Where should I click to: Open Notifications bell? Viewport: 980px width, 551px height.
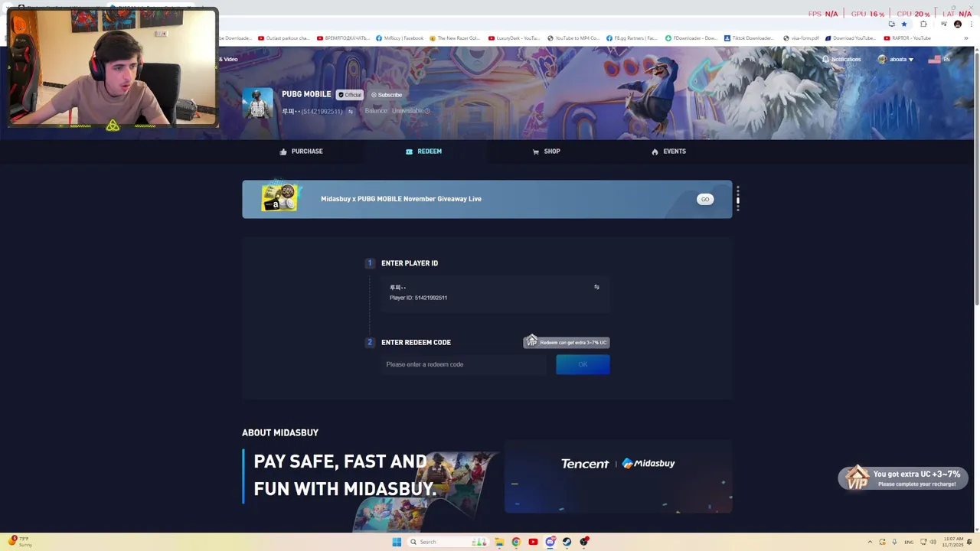841,59
